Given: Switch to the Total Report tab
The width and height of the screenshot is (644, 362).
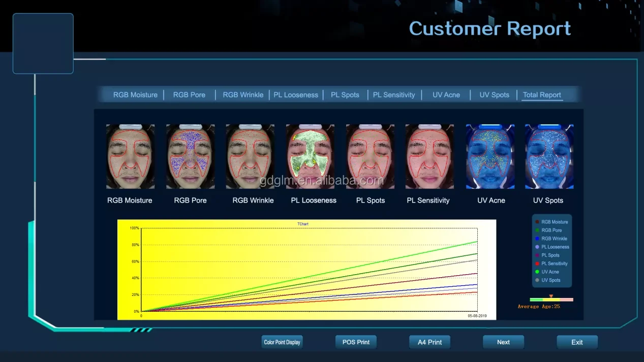Looking at the screenshot, I should (542, 94).
